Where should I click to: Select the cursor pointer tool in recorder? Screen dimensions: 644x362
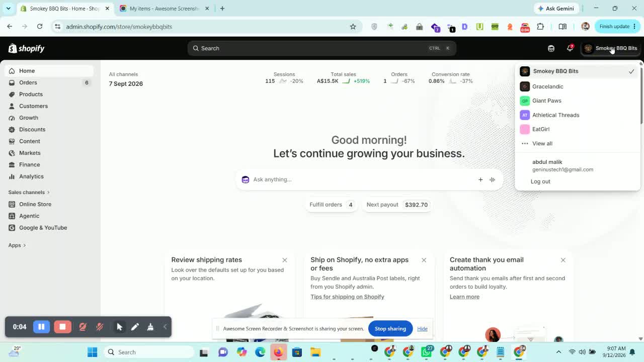[x=120, y=327]
